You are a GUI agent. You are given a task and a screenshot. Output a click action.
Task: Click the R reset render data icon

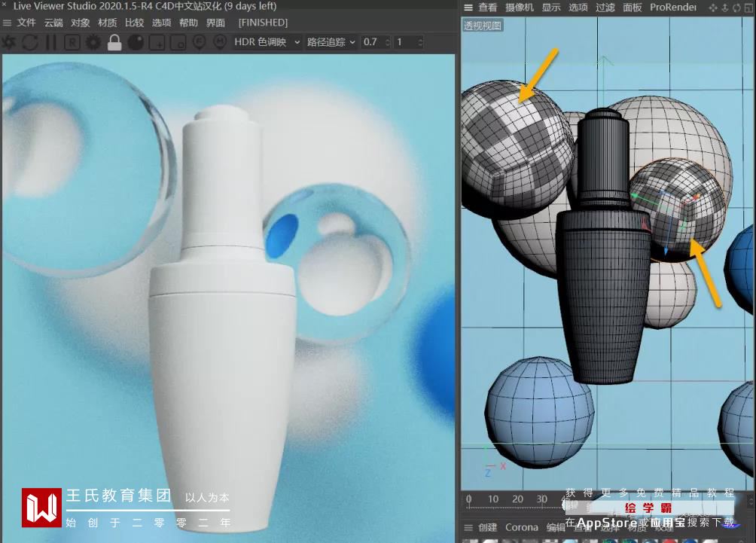[x=72, y=42]
